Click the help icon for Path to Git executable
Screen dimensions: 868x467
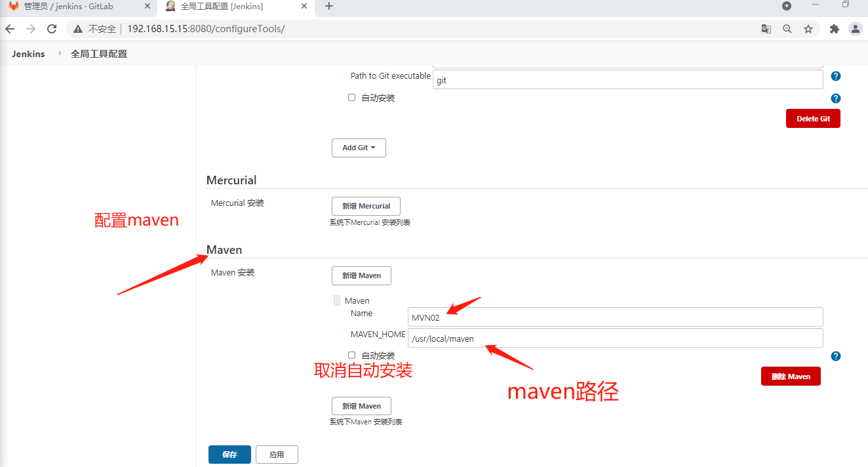(836, 76)
